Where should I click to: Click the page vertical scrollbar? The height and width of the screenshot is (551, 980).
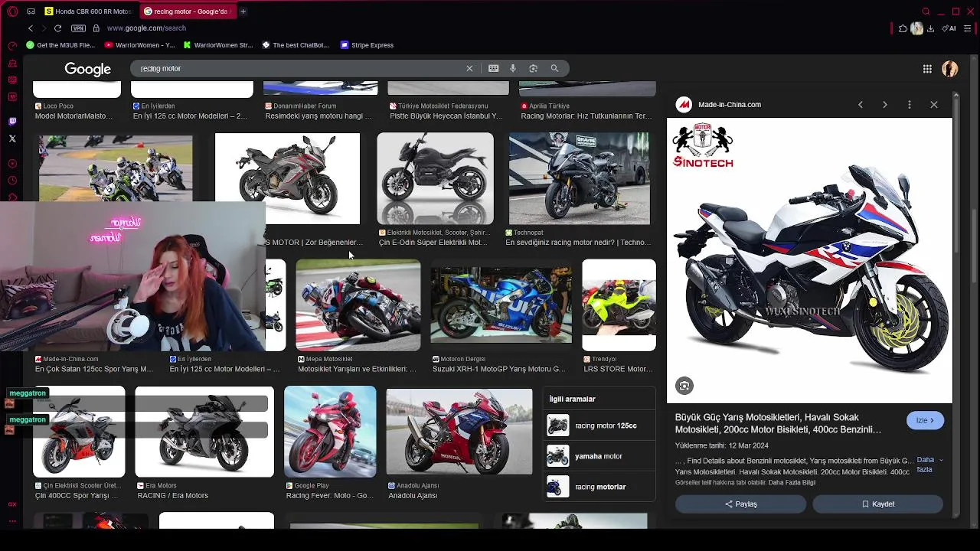coord(974,245)
